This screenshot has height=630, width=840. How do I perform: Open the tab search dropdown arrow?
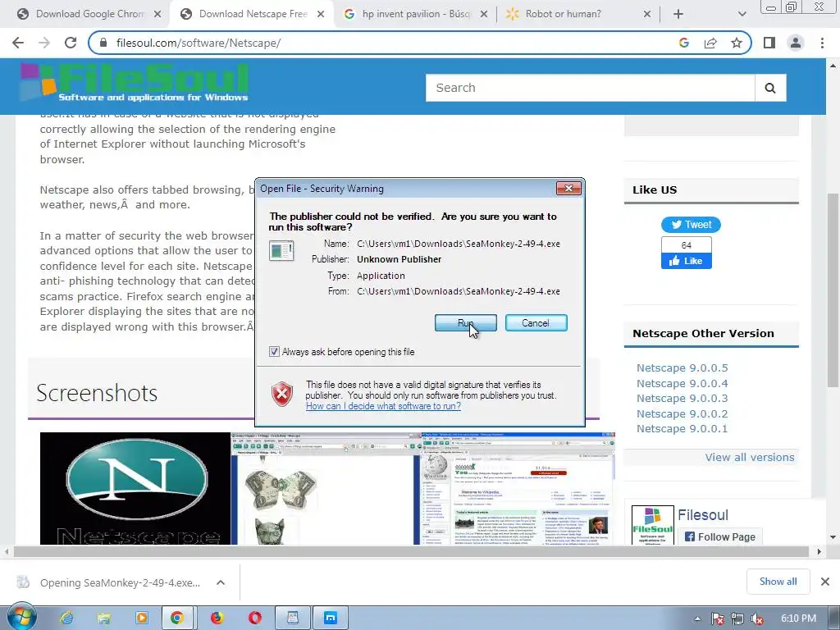(x=742, y=14)
